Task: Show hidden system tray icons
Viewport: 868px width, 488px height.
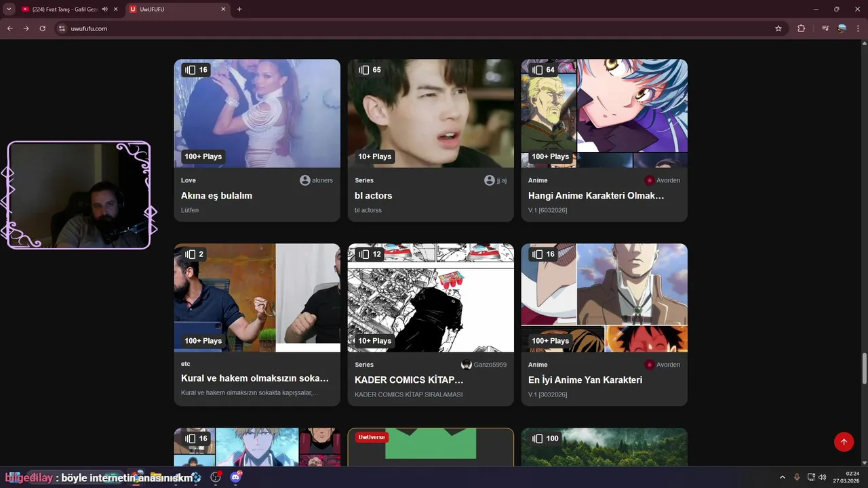Action: click(782, 477)
